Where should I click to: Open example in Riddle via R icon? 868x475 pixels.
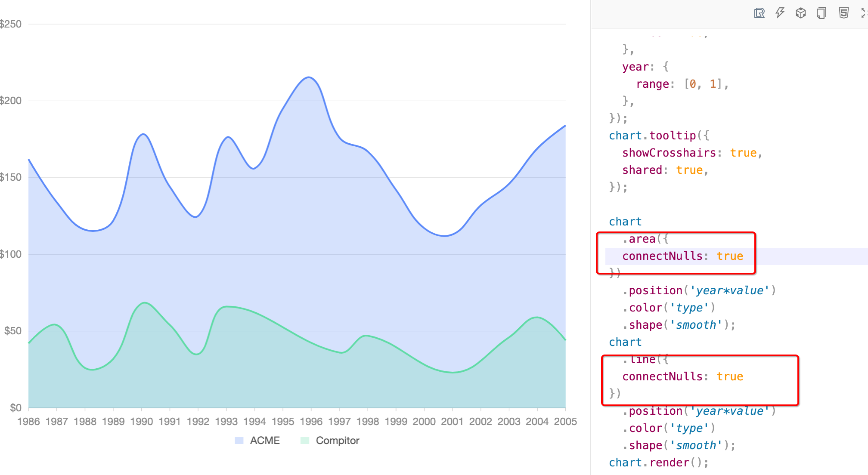pyautogui.click(x=759, y=13)
